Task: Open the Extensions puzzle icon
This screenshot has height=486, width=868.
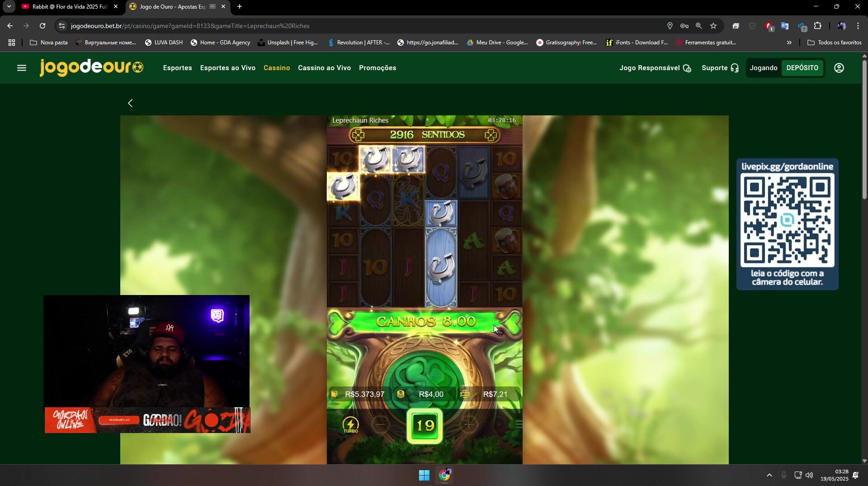Action: click(x=817, y=26)
